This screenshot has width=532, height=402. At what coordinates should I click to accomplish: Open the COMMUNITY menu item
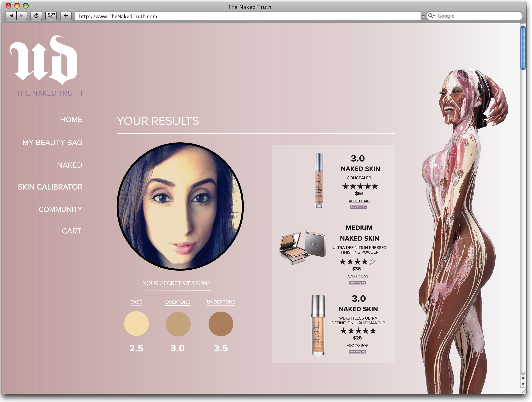pyautogui.click(x=60, y=210)
